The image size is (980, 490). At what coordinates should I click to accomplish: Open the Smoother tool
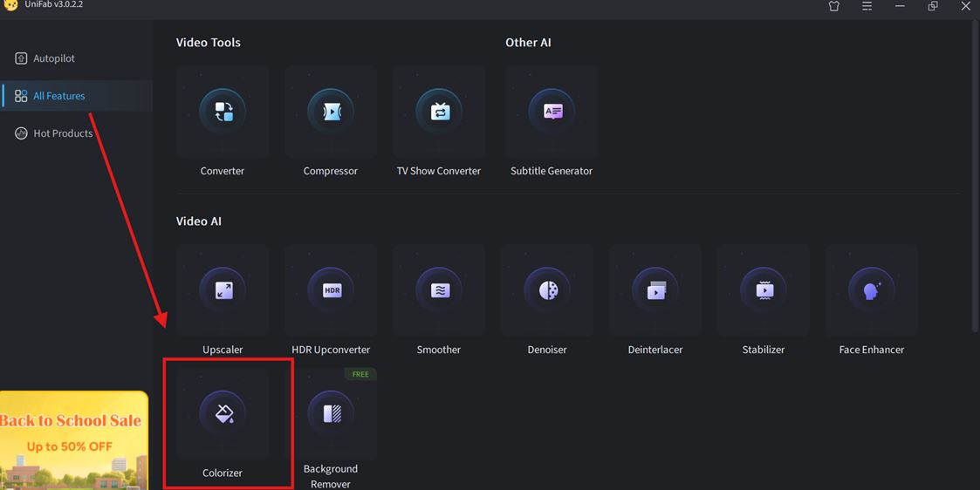(x=439, y=291)
